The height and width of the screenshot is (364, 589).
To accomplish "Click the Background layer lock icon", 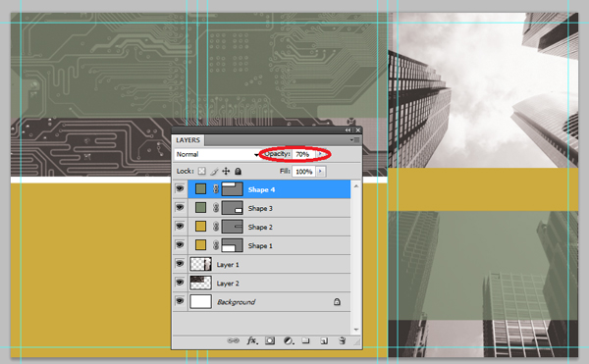I will tap(337, 302).
